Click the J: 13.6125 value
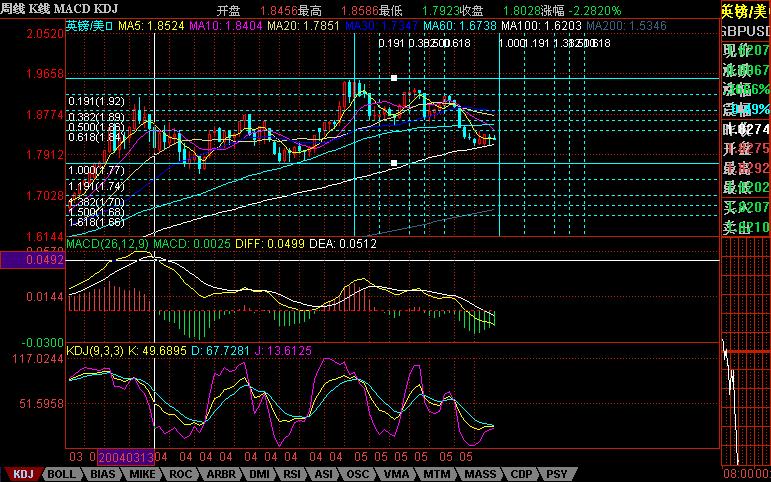Viewport: 771px width, 482px height. pyautogui.click(x=283, y=351)
